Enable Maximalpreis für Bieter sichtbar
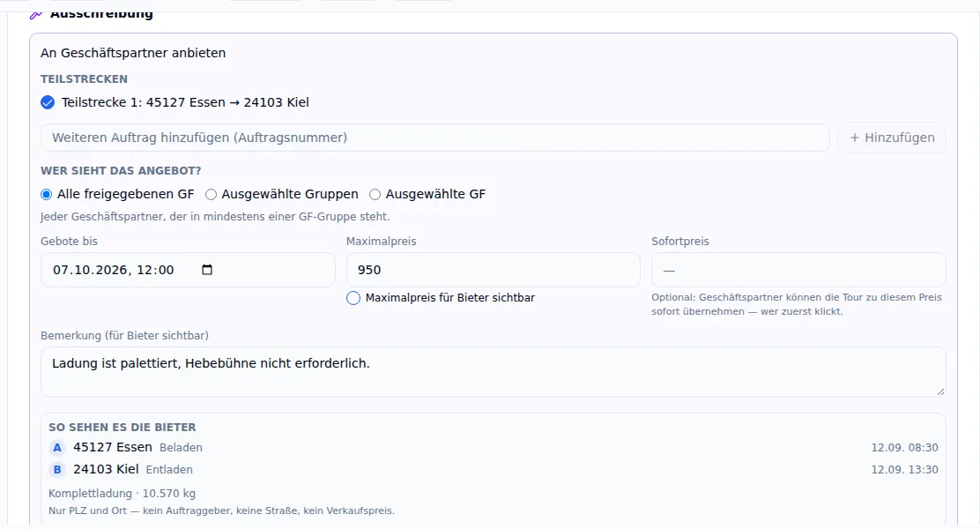This screenshot has width=980, height=529. coord(353,298)
